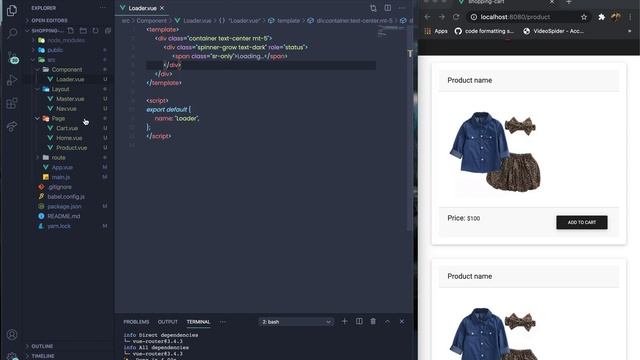Click the New File icon in the Explorer header
This screenshot has width=640, height=360.
coord(71,31)
